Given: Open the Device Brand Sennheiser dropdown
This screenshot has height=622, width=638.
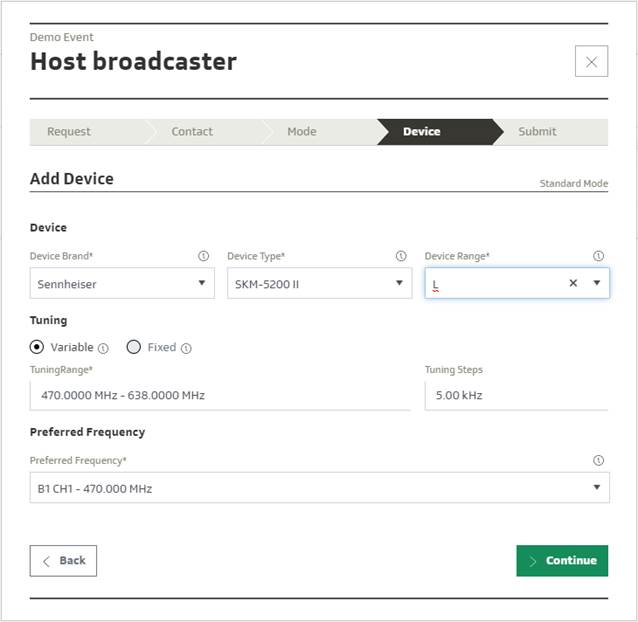Looking at the screenshot, I should point(122,283).
